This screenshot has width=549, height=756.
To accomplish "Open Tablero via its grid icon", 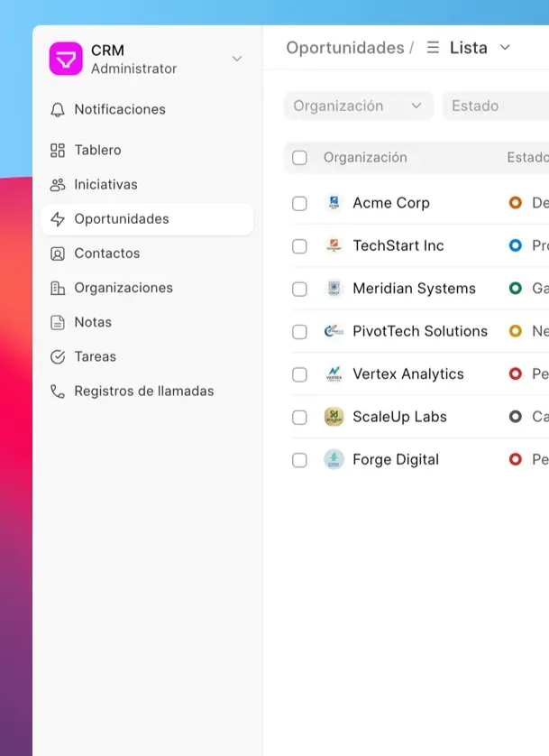I will pyautogui.click(x=58, y=150).
